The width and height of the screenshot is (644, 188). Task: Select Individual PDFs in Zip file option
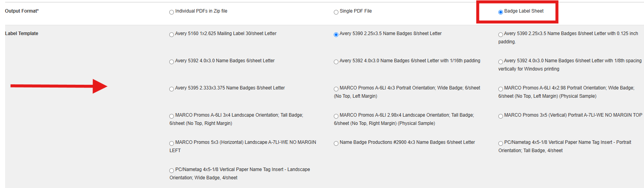172,12
